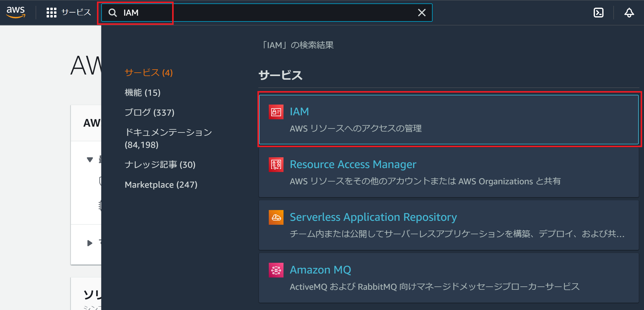Collapse the expanded section in the left panel
This screenshot has height=310, width=644.
click(90, 159)
